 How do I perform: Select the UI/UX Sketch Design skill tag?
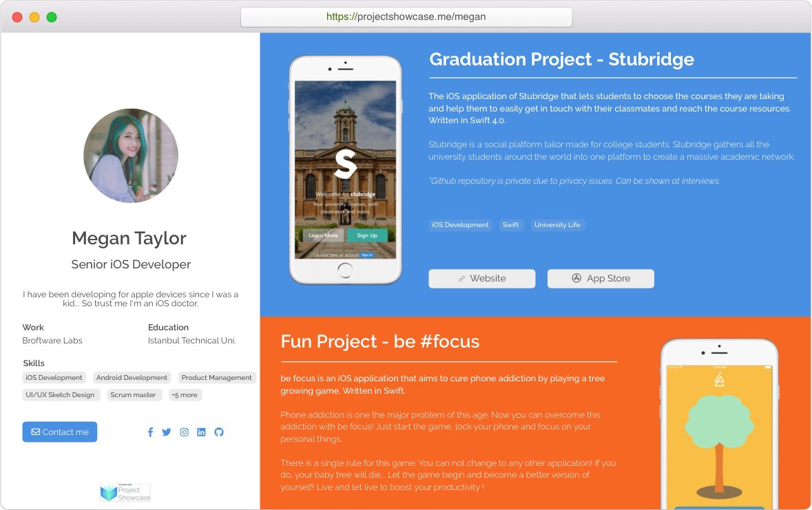coord(60,394)
